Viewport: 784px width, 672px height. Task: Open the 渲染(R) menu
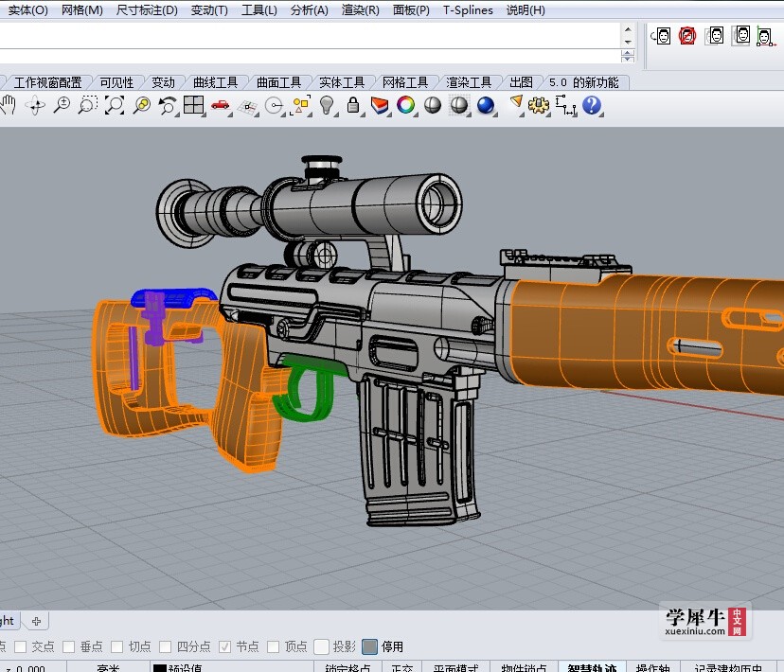point(360,10)
